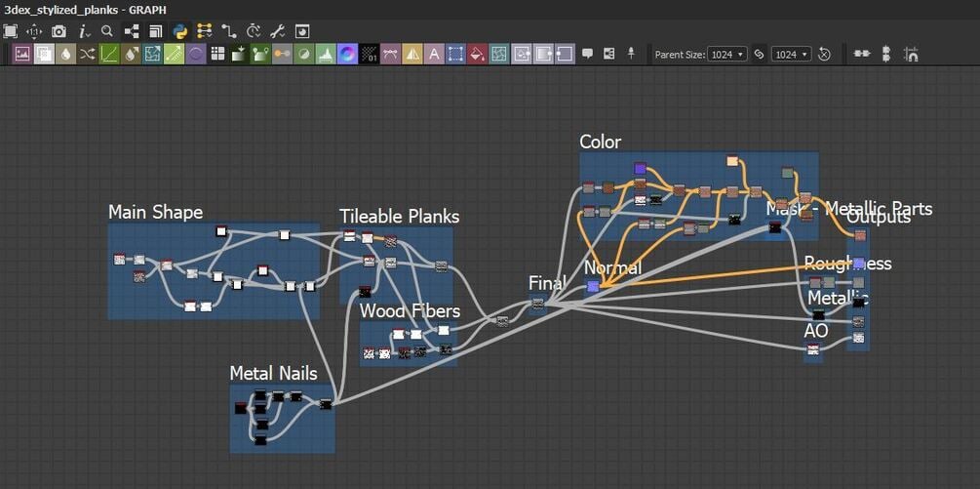The image size is (980, 489).
Task: Add a Distance node
Action: [x=174, y=54]
